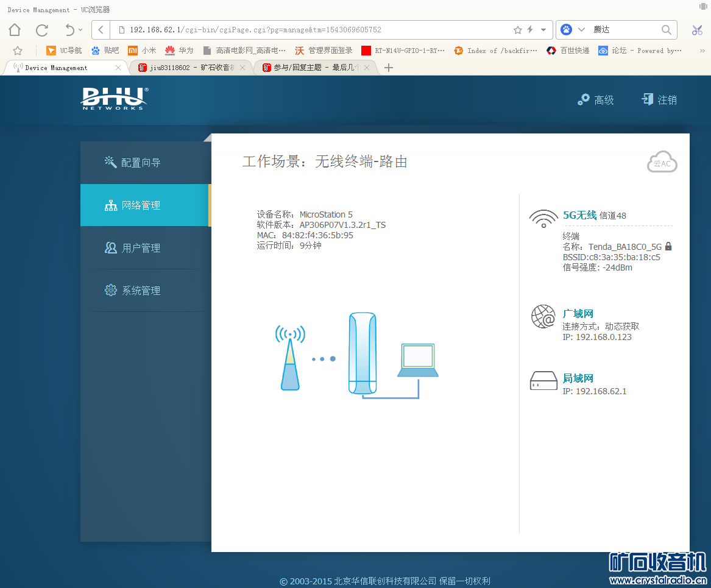The height and width of the screenshot is (588, 711).
Task: Bookmark this page with the star
Action: (517, 30)
